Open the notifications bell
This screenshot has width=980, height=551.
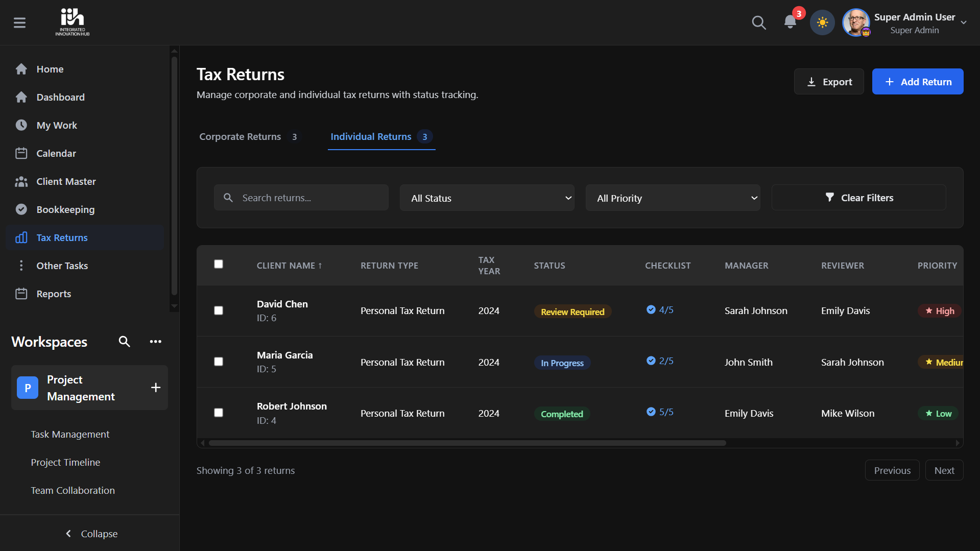coord(790,22)
